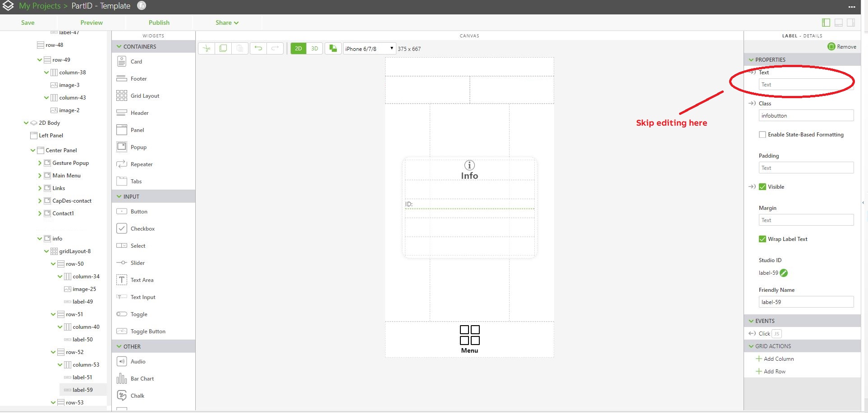Click Preview in the top menu

tap(92, 23)
